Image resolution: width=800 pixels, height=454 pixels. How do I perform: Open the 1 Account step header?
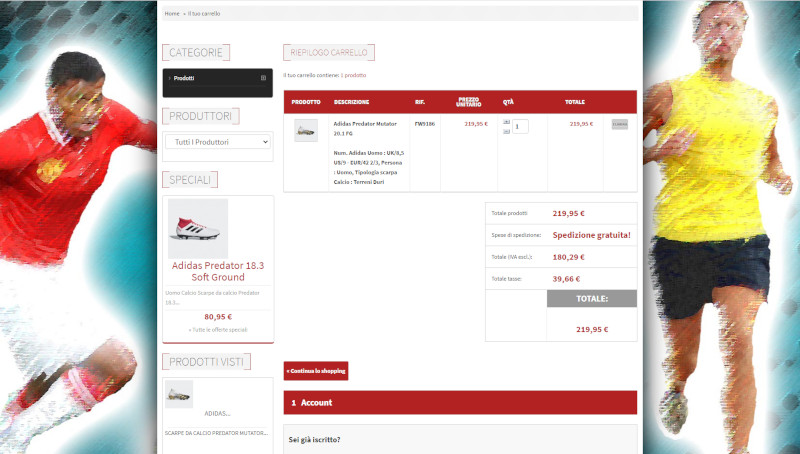(460, 402)
